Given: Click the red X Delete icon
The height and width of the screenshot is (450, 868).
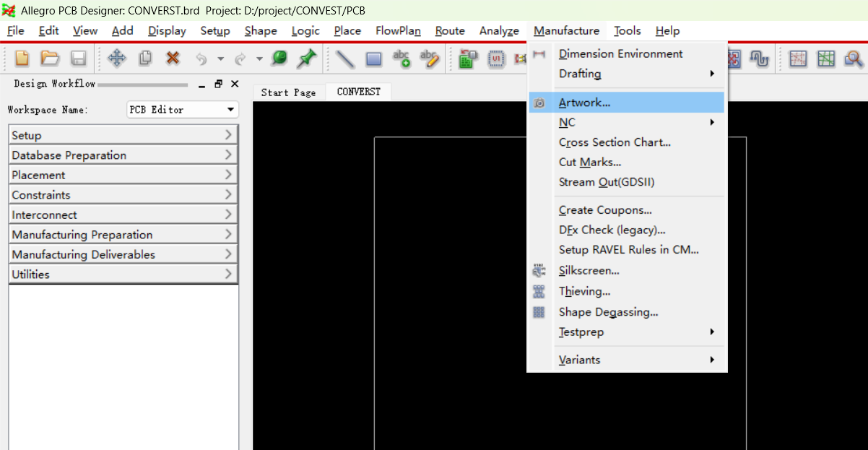Looking at the screenshot, I should pos(173,59).
